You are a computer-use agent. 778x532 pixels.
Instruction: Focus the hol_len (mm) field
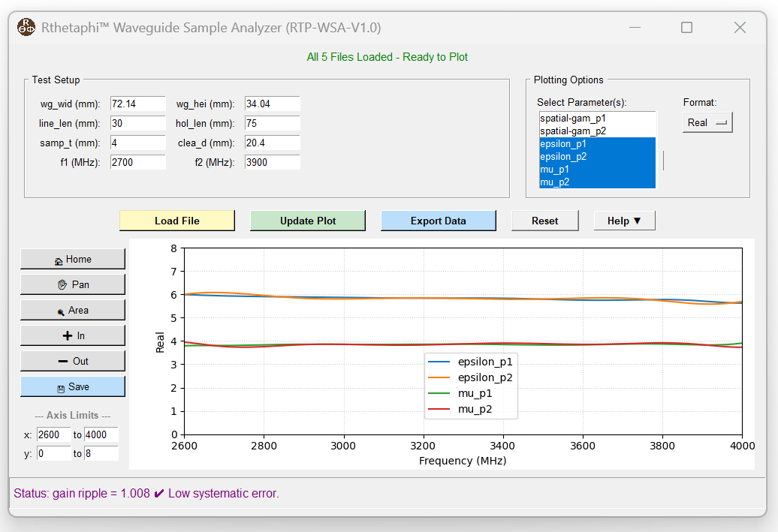pos(273,124)
